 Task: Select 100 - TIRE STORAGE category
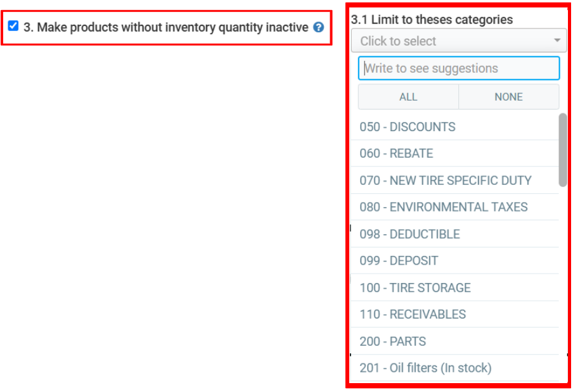point(415,288)
